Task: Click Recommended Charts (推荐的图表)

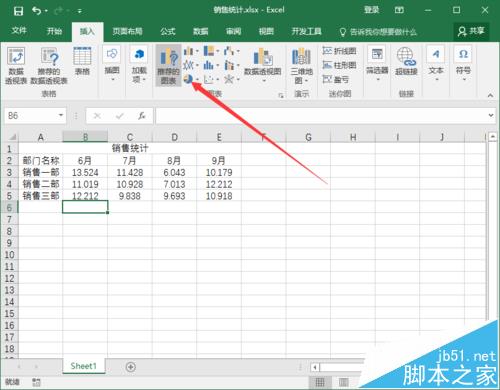Action: click(168, 66)
